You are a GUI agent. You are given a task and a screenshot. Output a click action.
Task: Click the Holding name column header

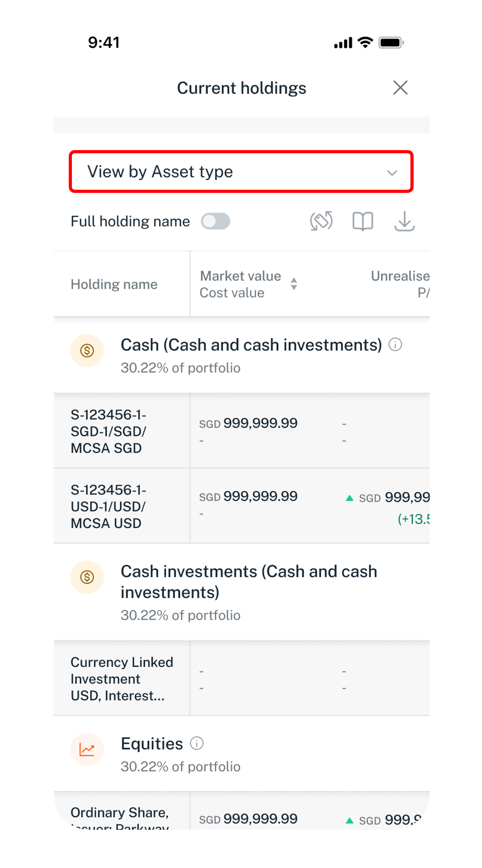pos(114,284)
